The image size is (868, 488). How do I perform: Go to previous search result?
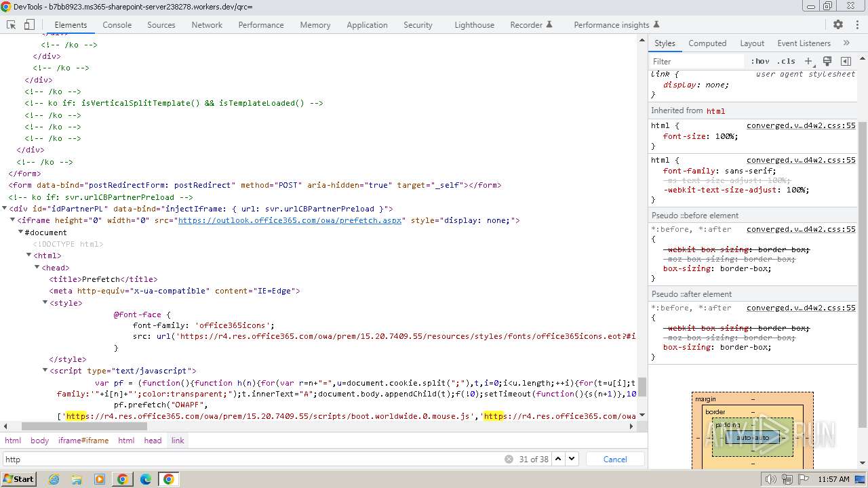[558, 459]
